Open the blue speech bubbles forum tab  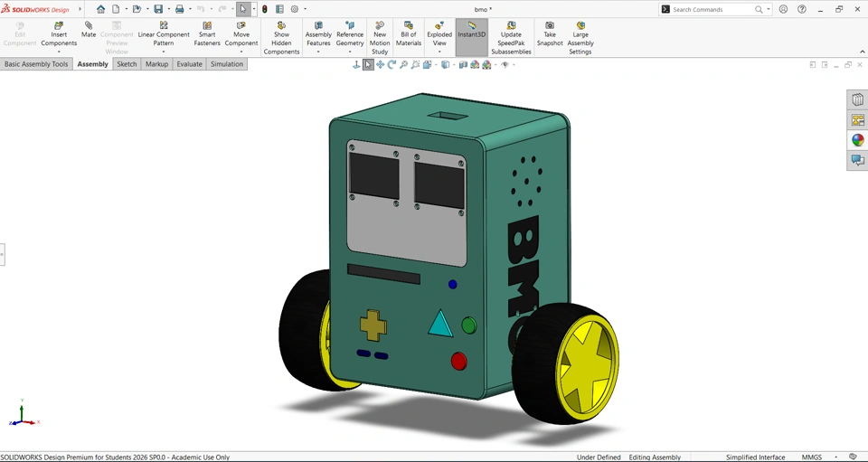click(x=857, y=160)
